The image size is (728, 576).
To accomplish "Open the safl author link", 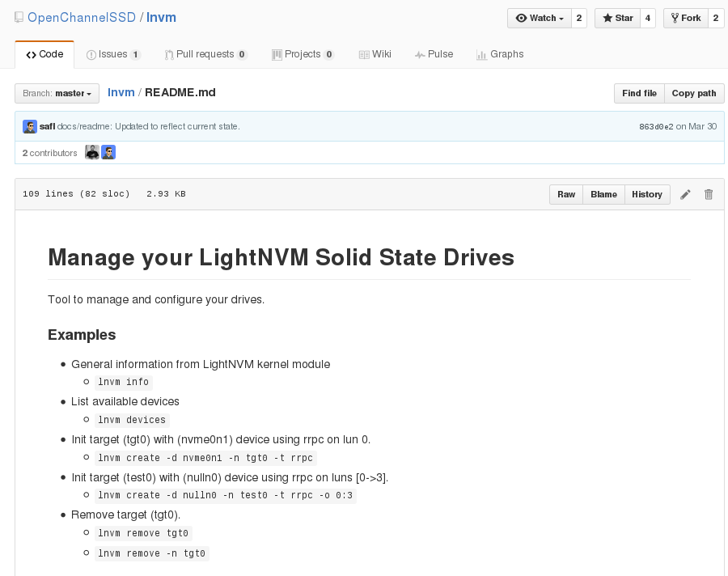I will click(48, 126).
